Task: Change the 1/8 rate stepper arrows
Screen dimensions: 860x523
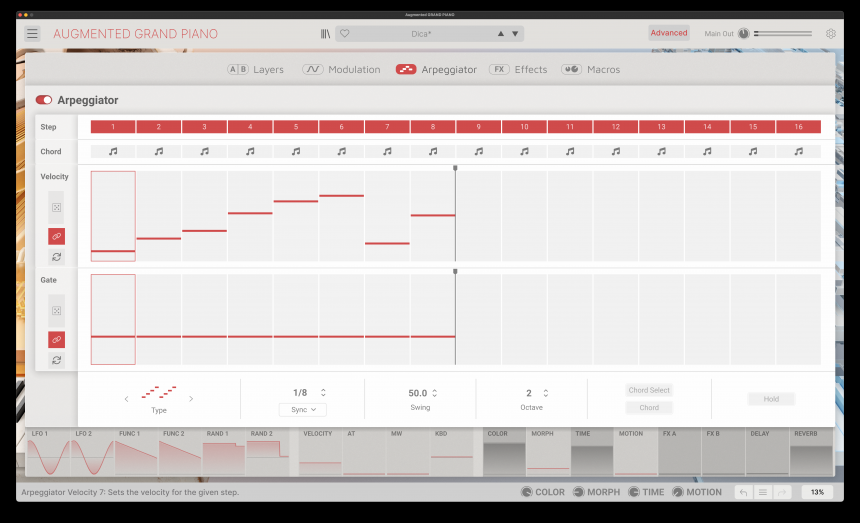Action: (x=323, y=393)
